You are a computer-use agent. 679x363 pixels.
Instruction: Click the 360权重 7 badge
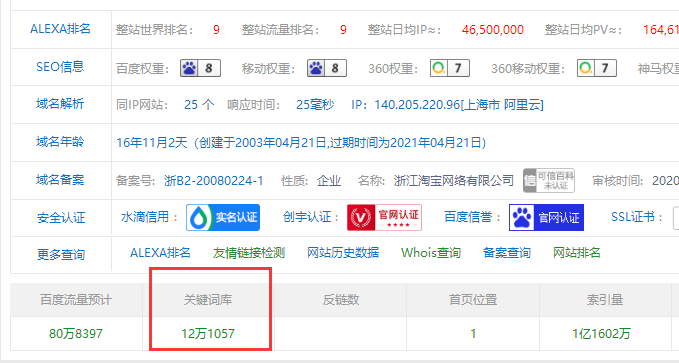(450, 68)
